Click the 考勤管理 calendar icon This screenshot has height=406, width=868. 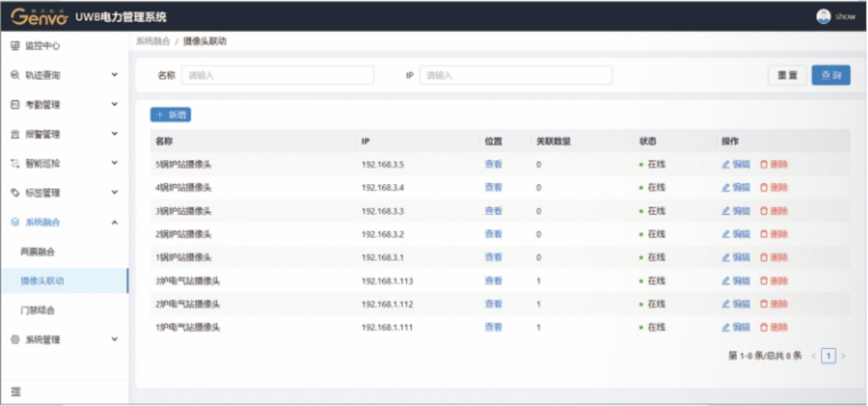click(16, 105)
